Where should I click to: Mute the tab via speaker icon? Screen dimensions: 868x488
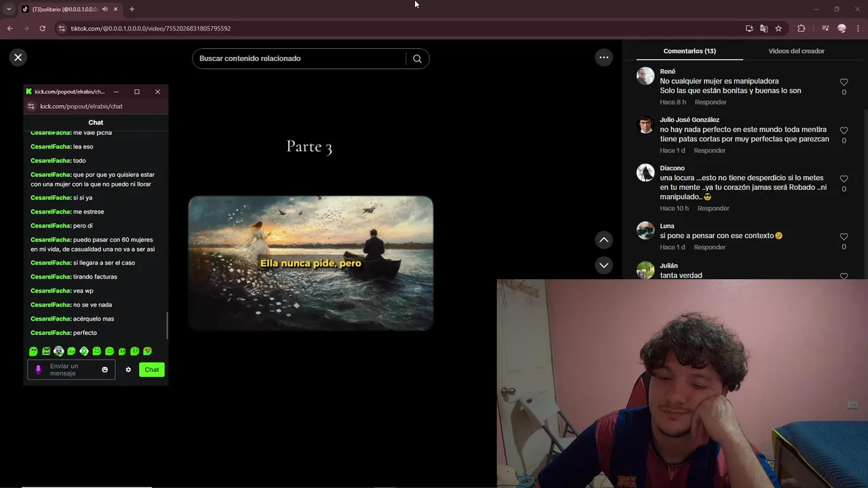[104, 9]
